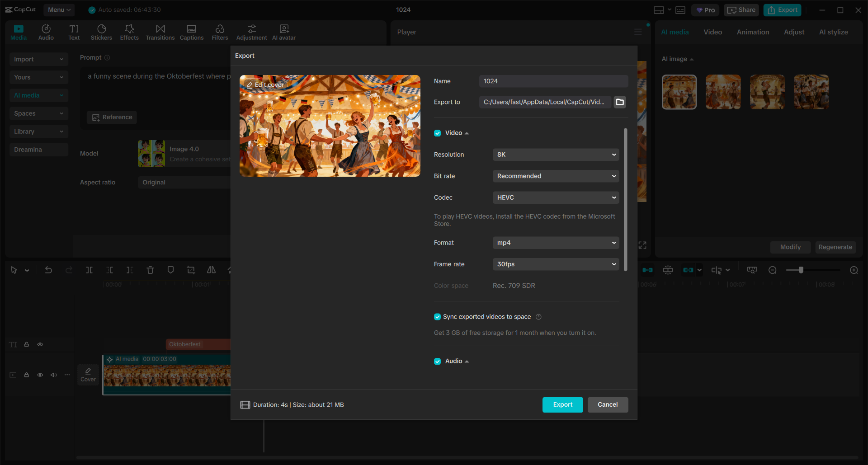Select the Transitions icon in top toolbar

pyautogui.click(x=160, y=32)
